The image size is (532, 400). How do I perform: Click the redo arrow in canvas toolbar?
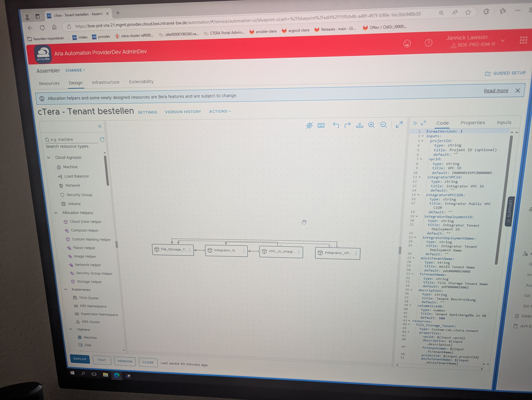(347, 125)
